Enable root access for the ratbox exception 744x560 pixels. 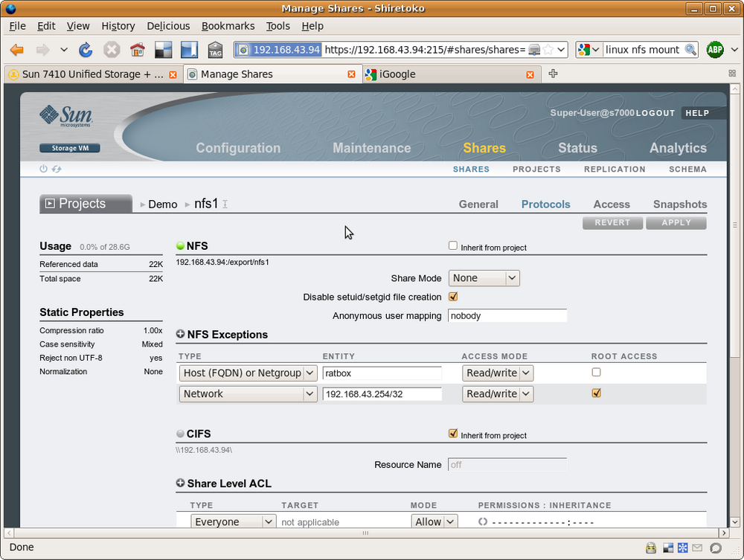click(596, 373)
